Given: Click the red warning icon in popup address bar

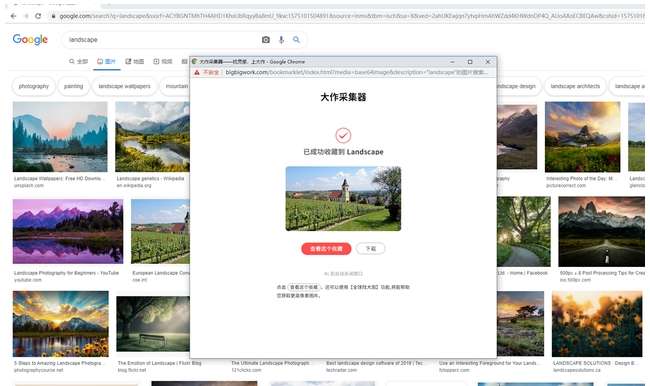Looking at the screenshot, I should tap(197, 72).
